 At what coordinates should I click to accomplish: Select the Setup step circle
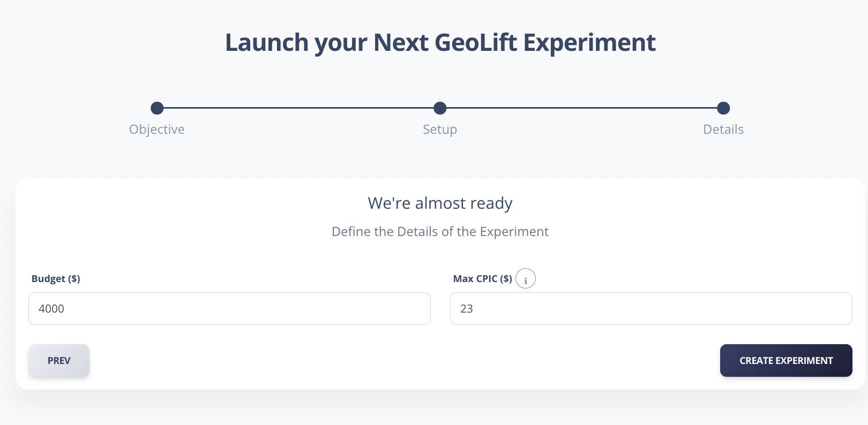[x=440, y=108]
